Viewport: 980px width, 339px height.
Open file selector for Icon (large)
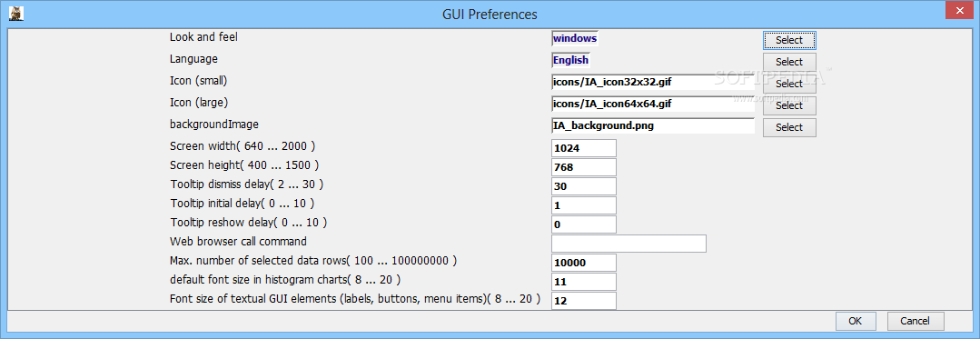[789, 105]
